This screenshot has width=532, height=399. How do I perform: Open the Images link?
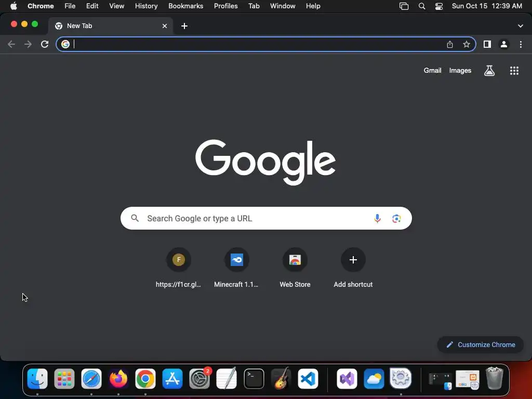(460, 71)
